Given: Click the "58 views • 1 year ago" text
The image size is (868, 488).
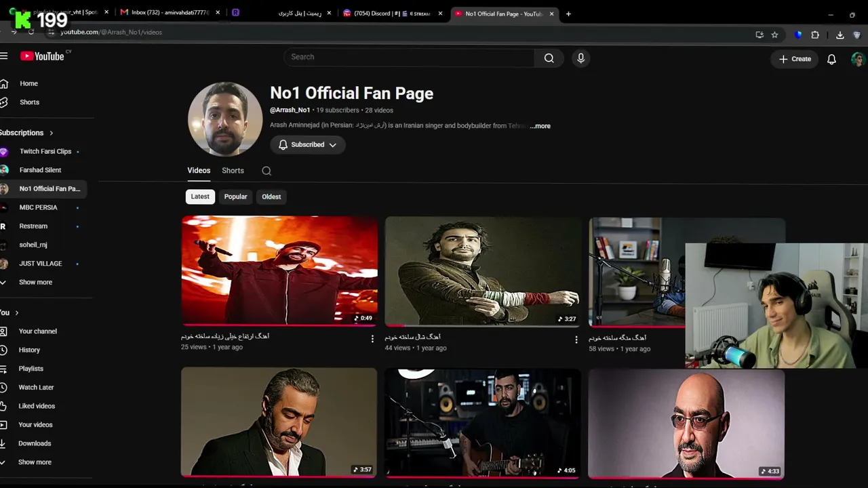Looking at the screenshot, I should tap(620, 348).
